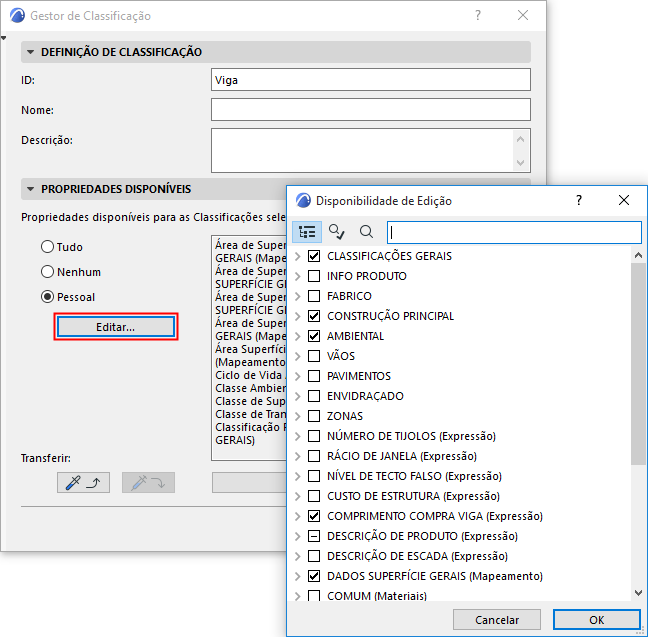Check the VÃOS checkbox
The height and width of the screenshot is (637, 648).
(x=314, y=356)
